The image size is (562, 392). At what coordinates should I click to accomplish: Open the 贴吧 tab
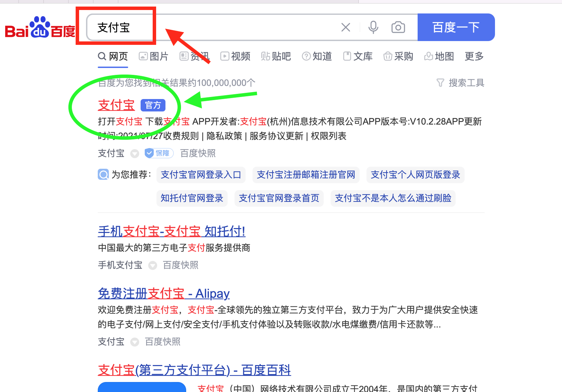point(276,56)
